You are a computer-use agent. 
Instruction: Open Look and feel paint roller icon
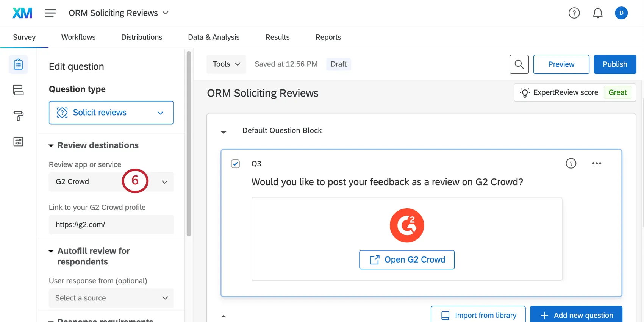(x=18, y=116)
